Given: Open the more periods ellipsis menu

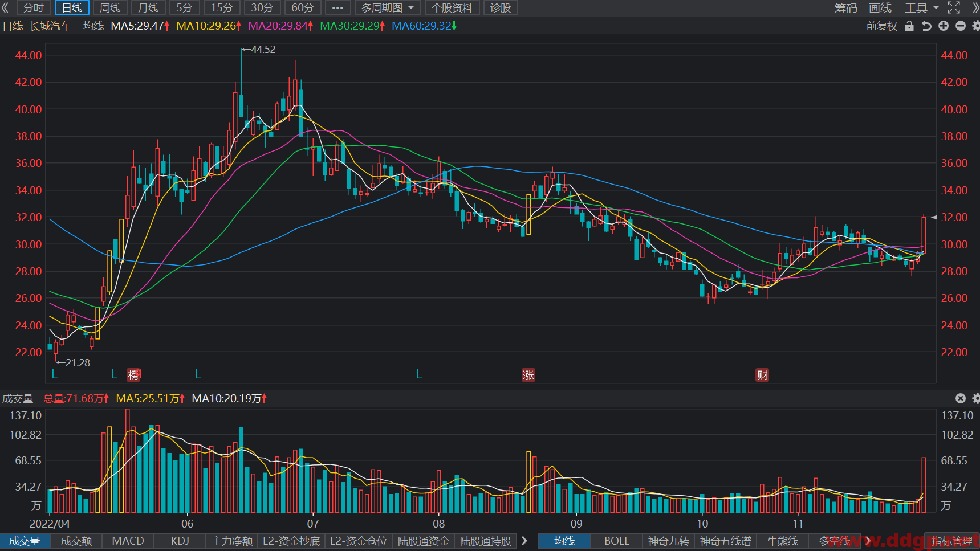Looking at the screenshot, I should (x=337, y=8).
